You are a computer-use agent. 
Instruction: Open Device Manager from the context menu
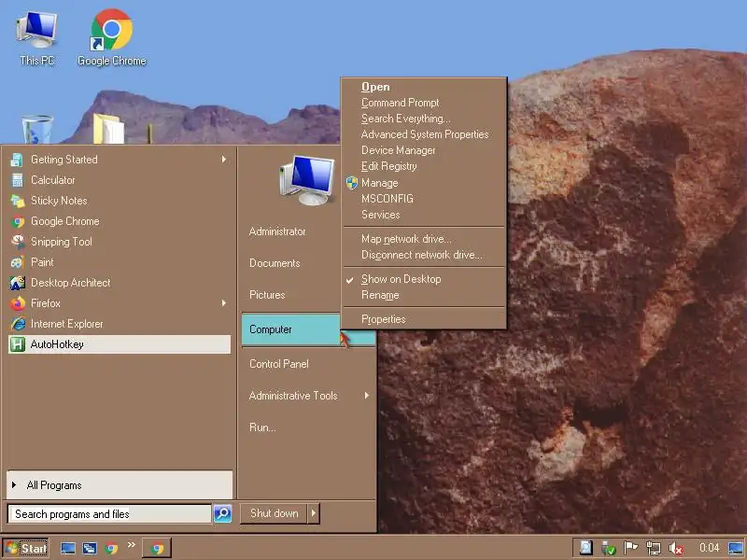(x=424, y=150)
